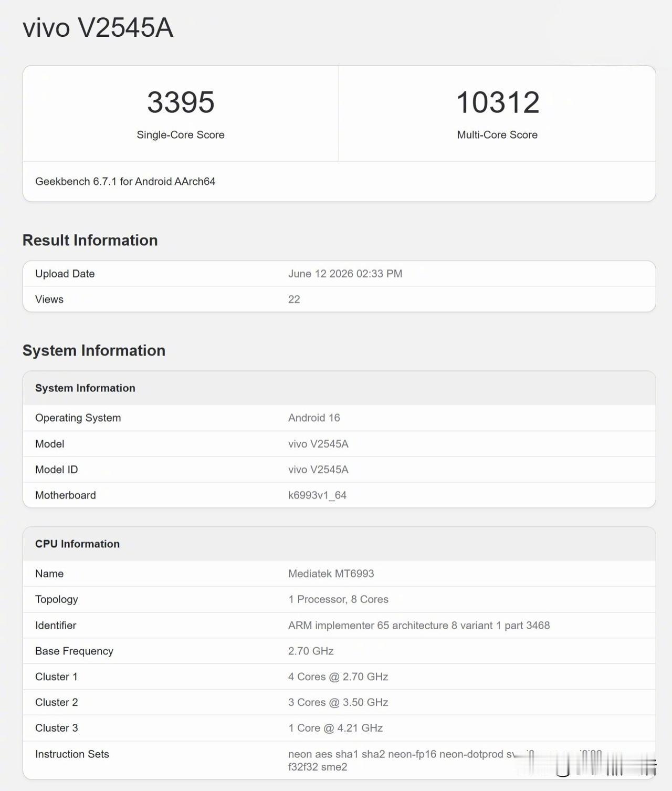Click the 'Single-Core Score' label
Image resolution: width=672 pixels, height=791 pixels.
click(x=181, y=134)
